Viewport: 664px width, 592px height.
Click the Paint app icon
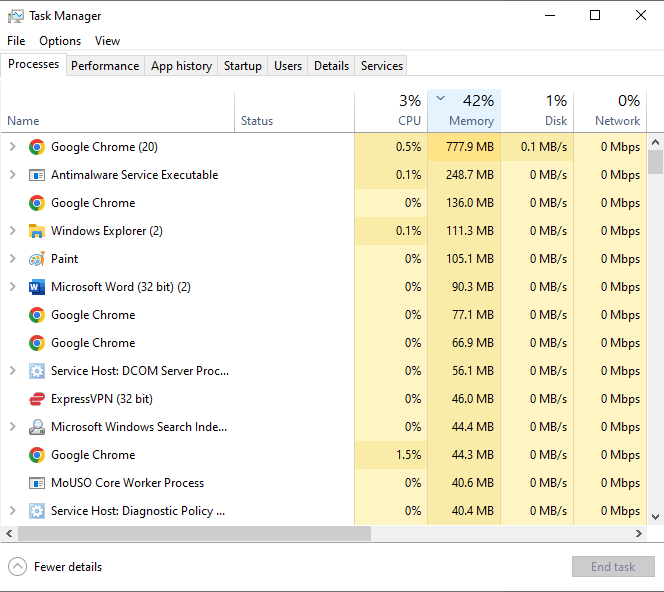37,259
